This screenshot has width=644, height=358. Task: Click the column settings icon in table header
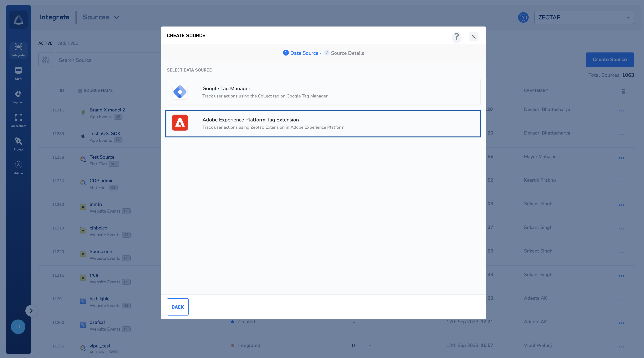tap(623, 91)
